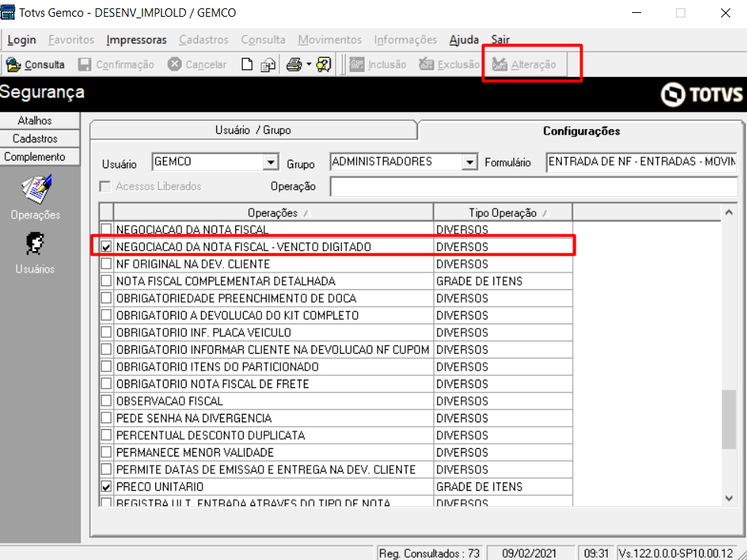Click the 09/02/2021 date in status bar
The height and width of the screenshot is (560, 747).
(529, 553)
